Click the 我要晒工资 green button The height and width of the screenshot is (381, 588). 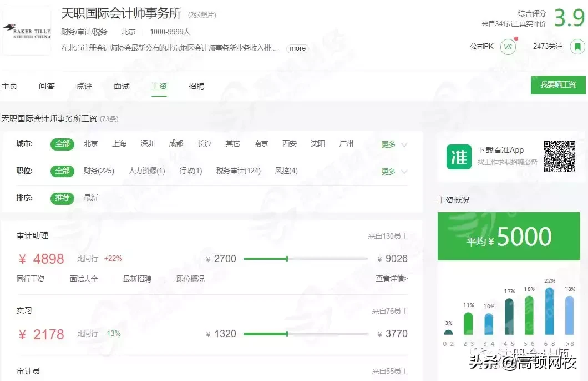click(557, 85)
